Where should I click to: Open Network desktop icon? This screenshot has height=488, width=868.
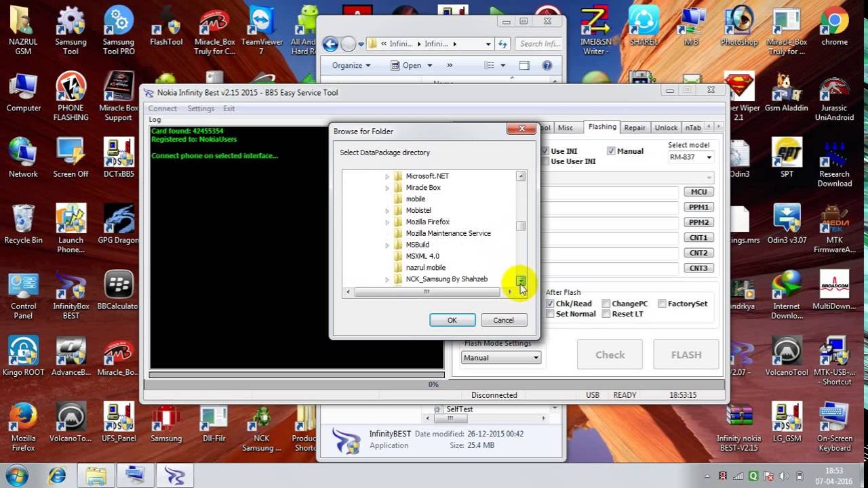tap(23, 158)
